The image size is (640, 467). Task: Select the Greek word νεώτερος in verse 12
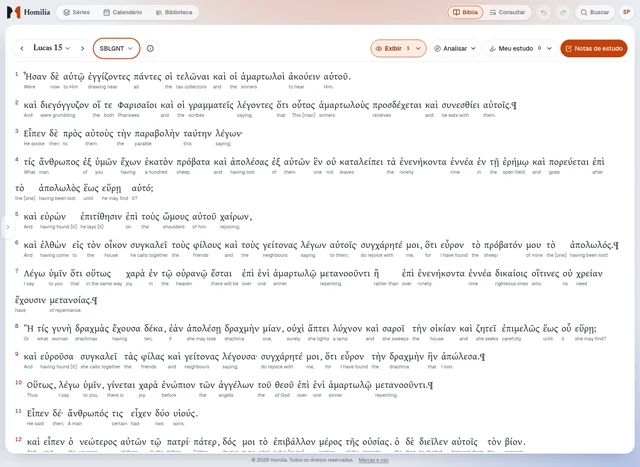[x=98, y=442]
